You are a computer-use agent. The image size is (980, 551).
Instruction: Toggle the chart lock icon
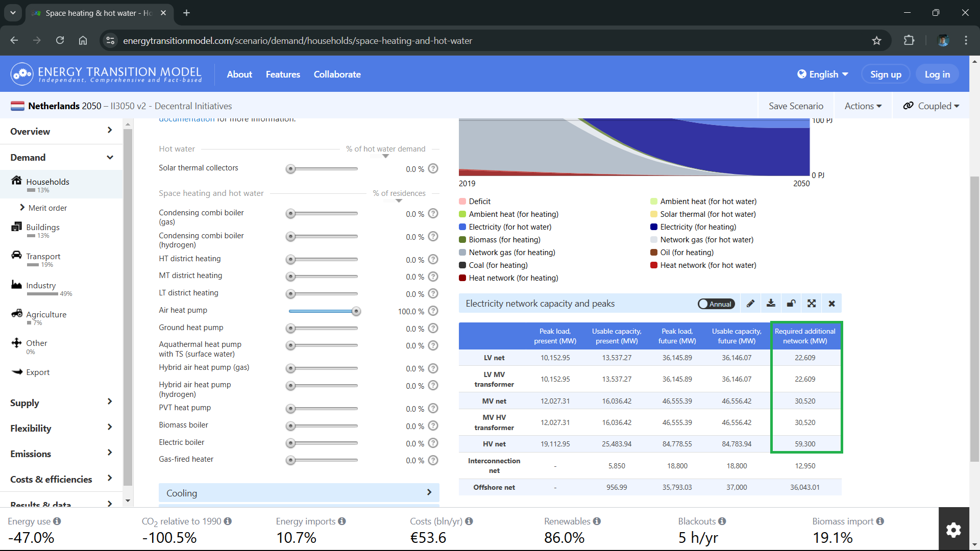point(791,304)
